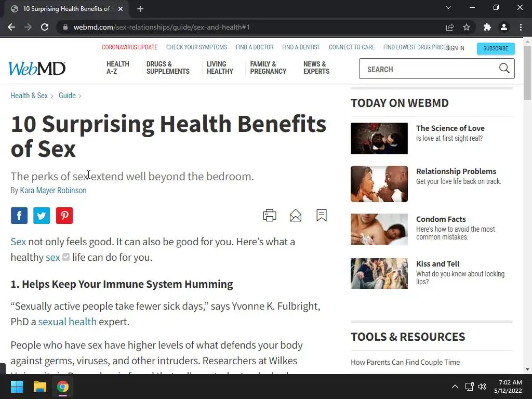This screenshot has height=399, width=532.
Task: Click the Guide breadcrumb
Action: [x=67, y=96]
